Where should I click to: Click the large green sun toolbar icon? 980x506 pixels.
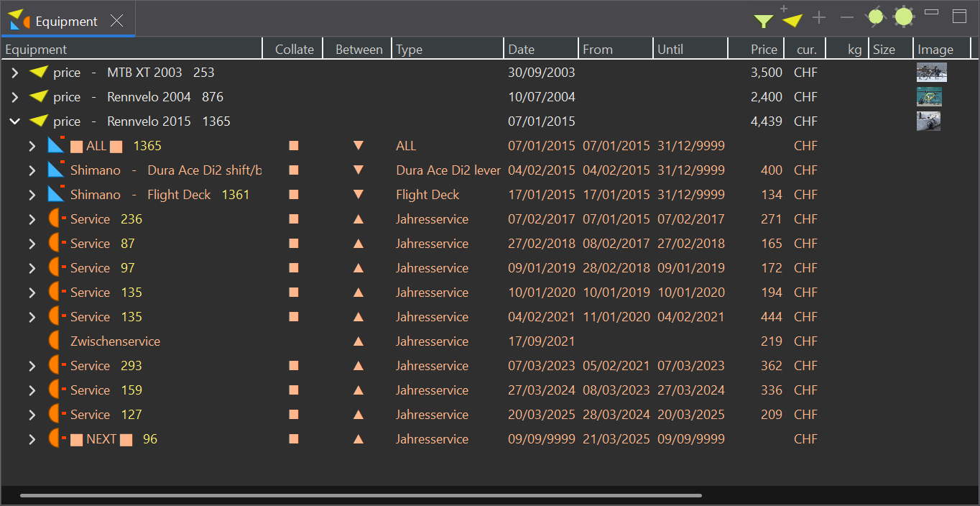click(x=904, y=17)
